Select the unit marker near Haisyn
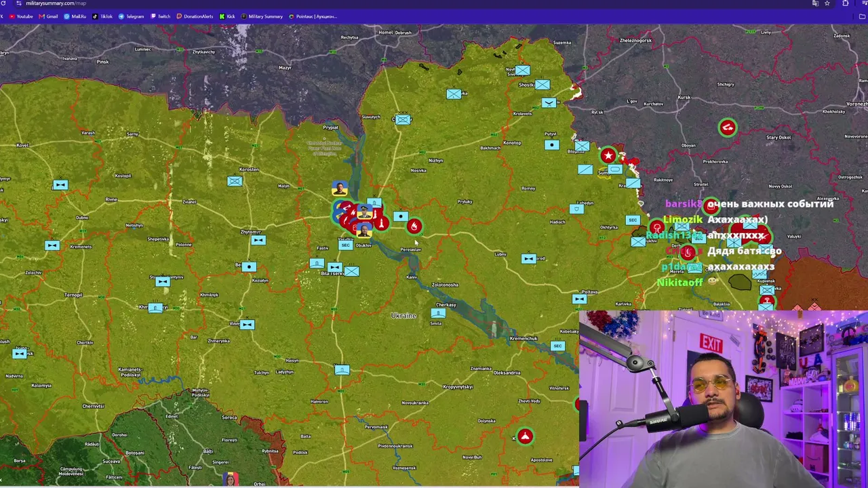 pos(342,369)
